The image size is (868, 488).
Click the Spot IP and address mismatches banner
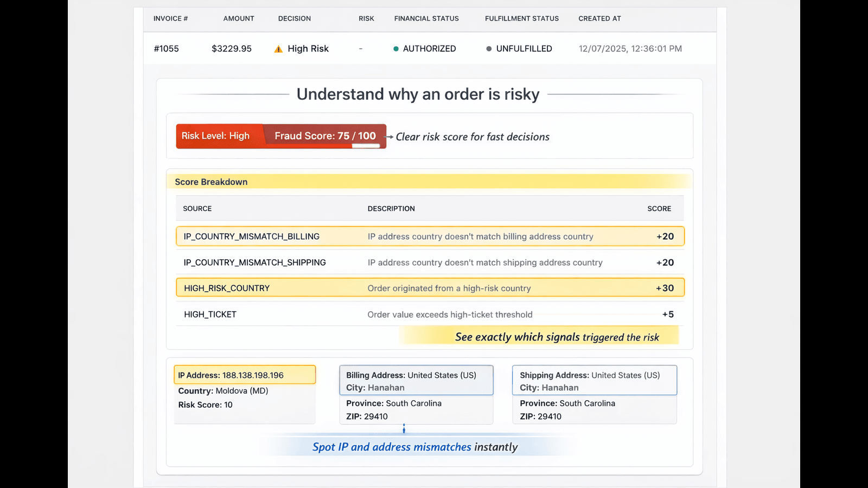(415, 447)
